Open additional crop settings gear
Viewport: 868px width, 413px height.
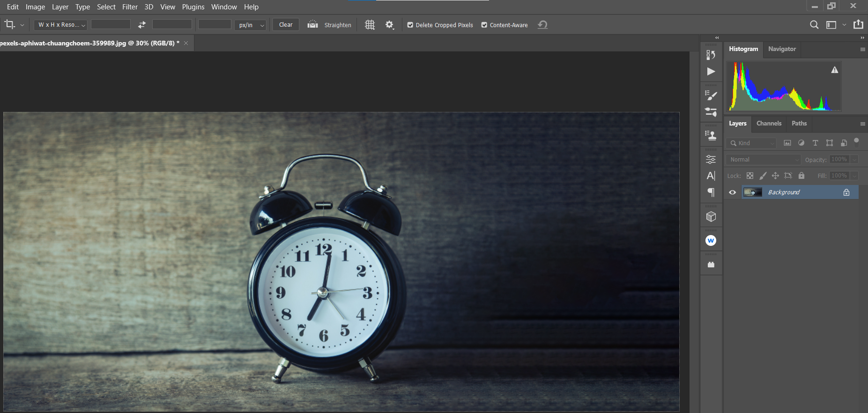tap(389, 25)
